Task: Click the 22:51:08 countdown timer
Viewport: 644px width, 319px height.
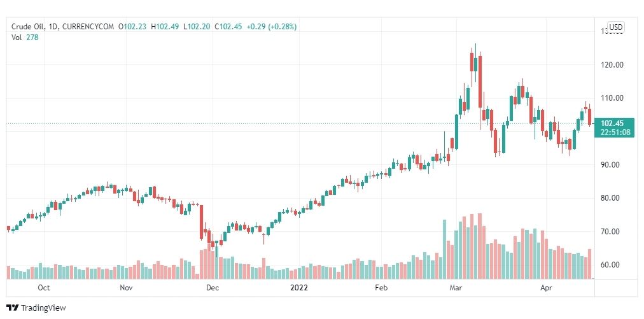Action: (x=613, y=132)
